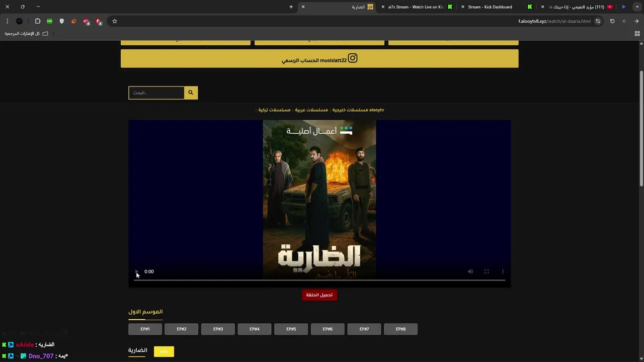The height and width of the screenshot is (362, 644).
Task: Click the media playing indicator in the tab strip
Action: click(624, 7)
